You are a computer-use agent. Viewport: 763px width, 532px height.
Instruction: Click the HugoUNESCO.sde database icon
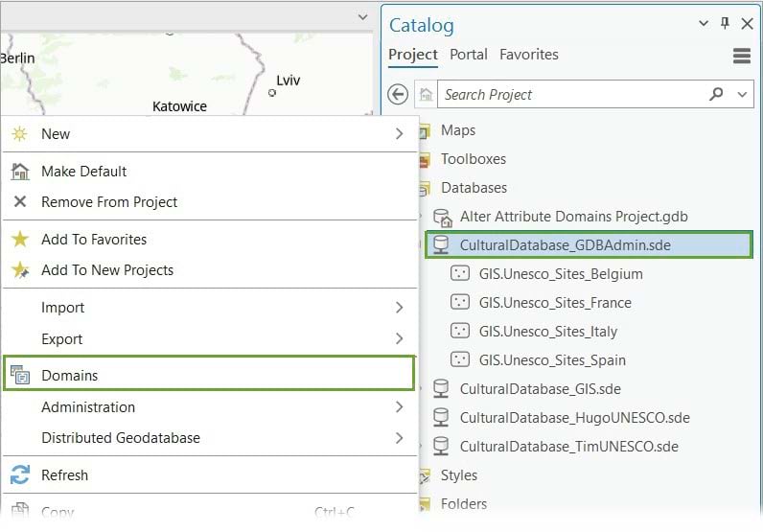click(x=441, y=418)
